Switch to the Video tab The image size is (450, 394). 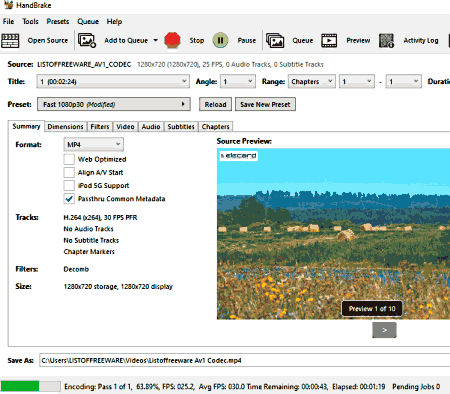(125, 127)
